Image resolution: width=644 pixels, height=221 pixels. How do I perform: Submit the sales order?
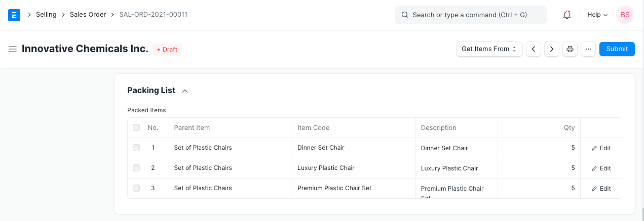[617, 49]
